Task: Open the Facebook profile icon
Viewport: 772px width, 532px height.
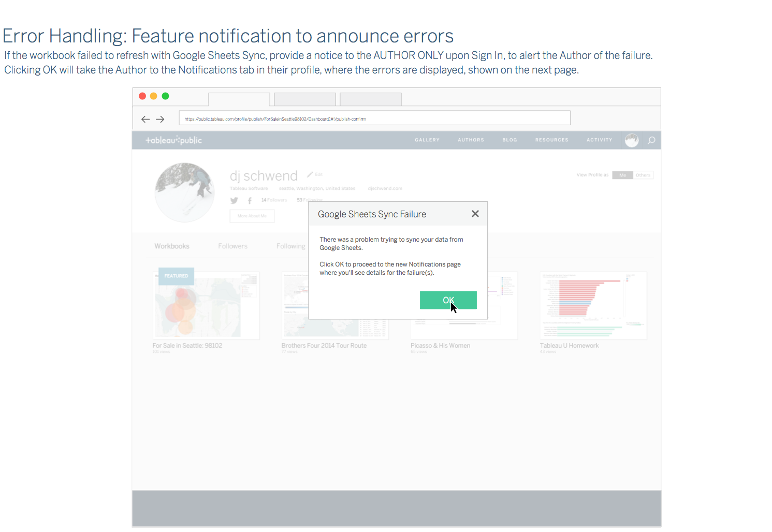Action: point(250,200)
